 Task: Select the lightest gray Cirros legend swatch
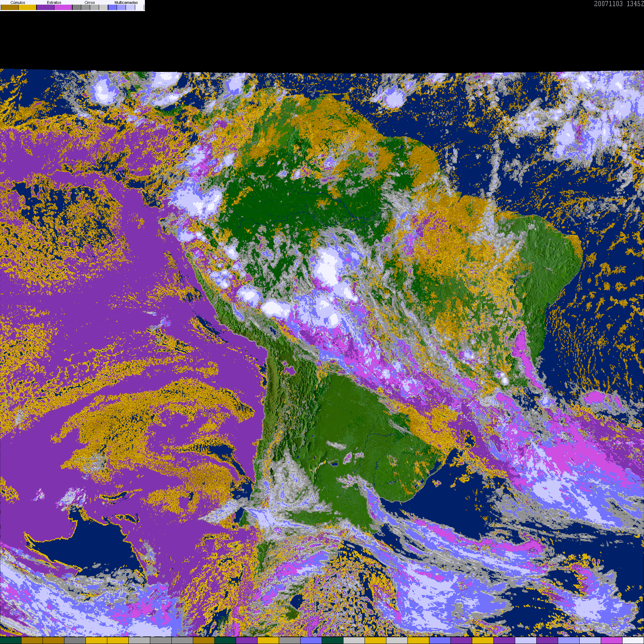(x=103, y=8)
